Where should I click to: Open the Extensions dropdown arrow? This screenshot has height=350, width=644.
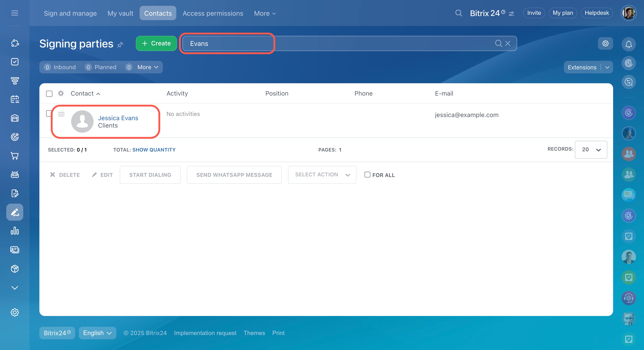(607, 67)
